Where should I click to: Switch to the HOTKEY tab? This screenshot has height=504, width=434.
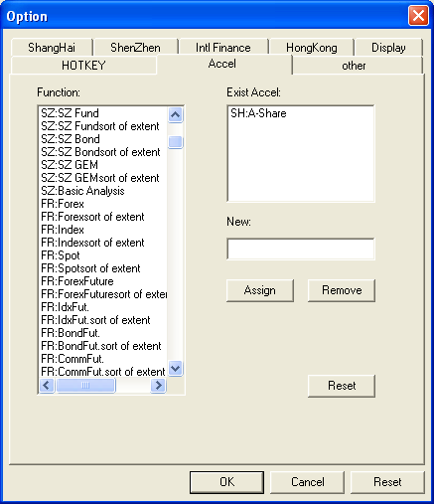[x=83, y=66]
